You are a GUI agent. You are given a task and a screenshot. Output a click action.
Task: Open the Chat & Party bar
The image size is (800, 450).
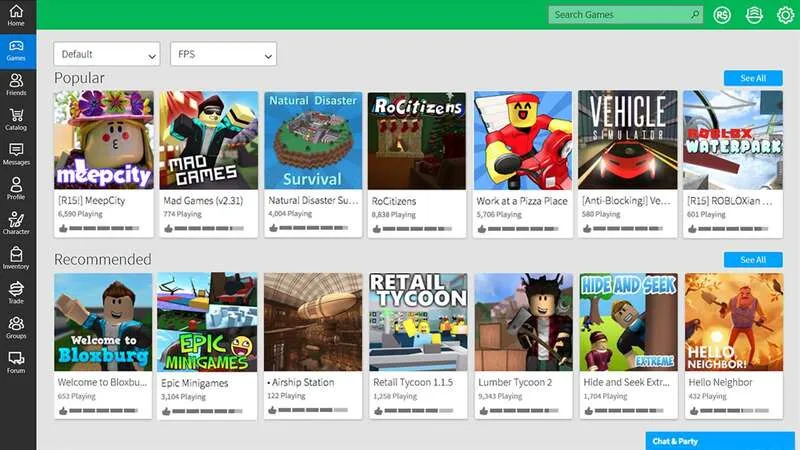720,441
